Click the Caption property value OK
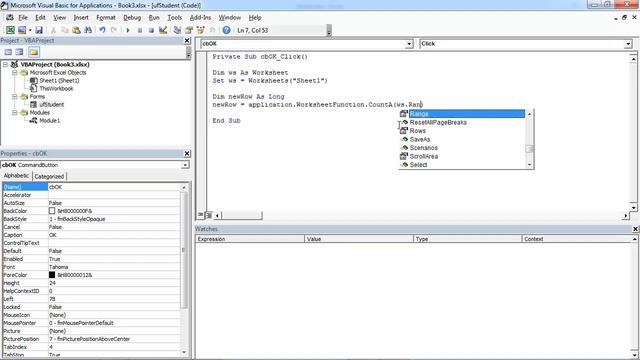This screenshot has width=640, height=360. click(114, 235)
